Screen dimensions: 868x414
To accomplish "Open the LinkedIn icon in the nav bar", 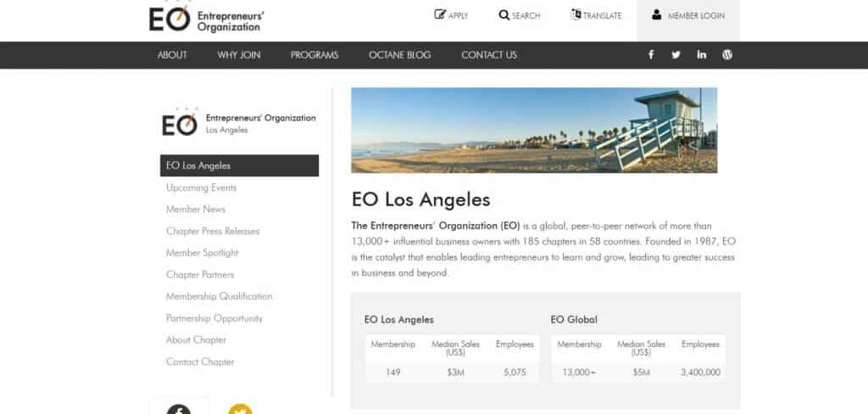I will (701, 54).
